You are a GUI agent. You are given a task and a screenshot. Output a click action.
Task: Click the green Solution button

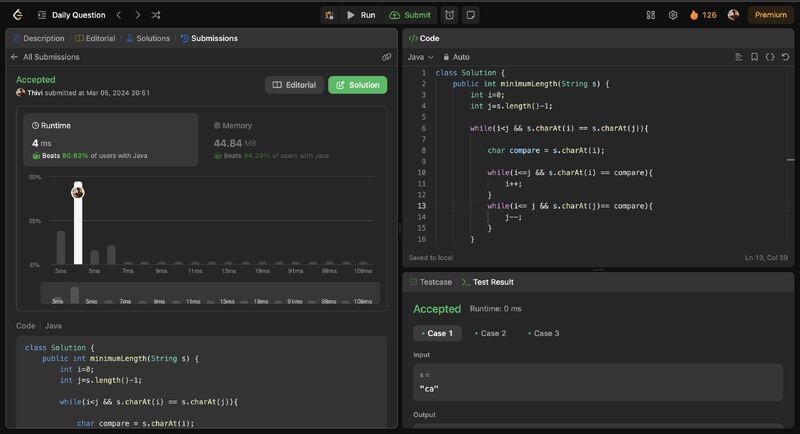click(357, 85)
